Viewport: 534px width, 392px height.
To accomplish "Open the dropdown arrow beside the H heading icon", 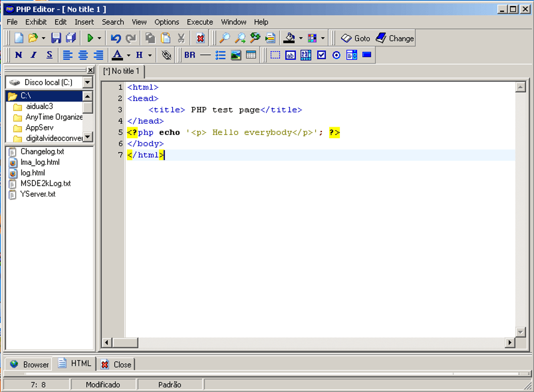I will click(x=150, y=55).
